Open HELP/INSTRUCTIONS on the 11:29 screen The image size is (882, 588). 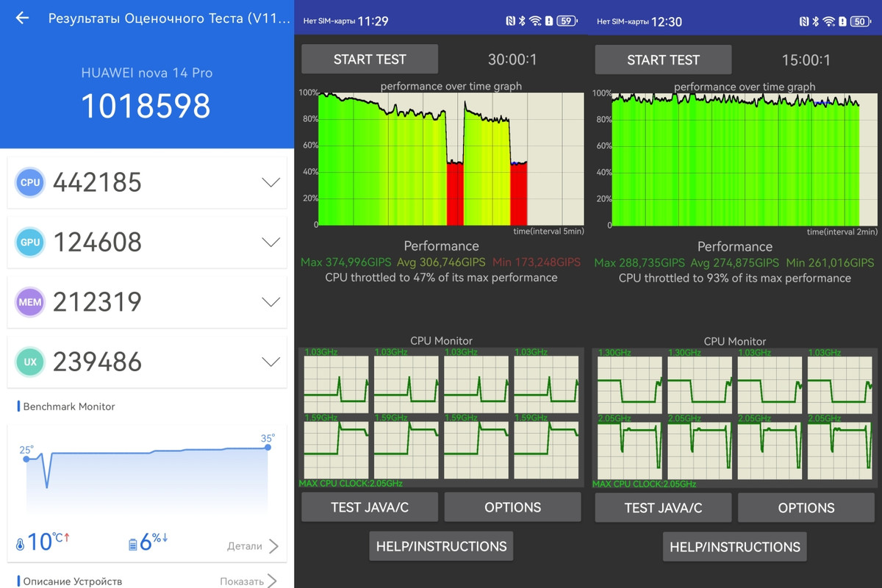click(x=441, y=546)
